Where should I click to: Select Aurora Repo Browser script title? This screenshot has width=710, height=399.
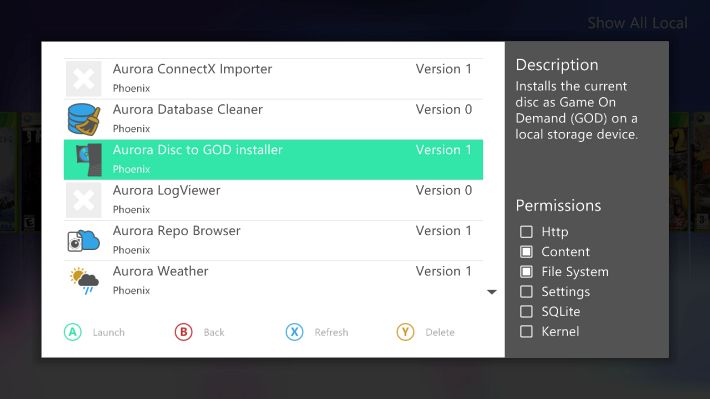tap(177, 231)
